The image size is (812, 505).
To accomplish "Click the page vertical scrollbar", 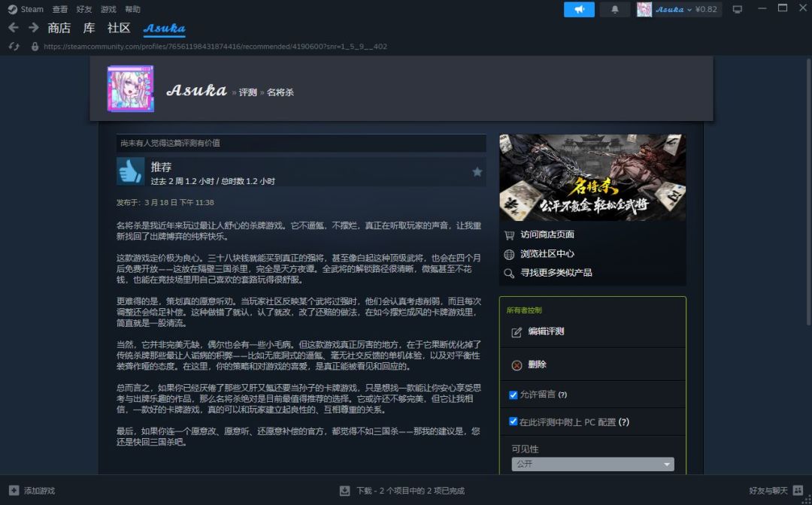I will coord(809,191).
